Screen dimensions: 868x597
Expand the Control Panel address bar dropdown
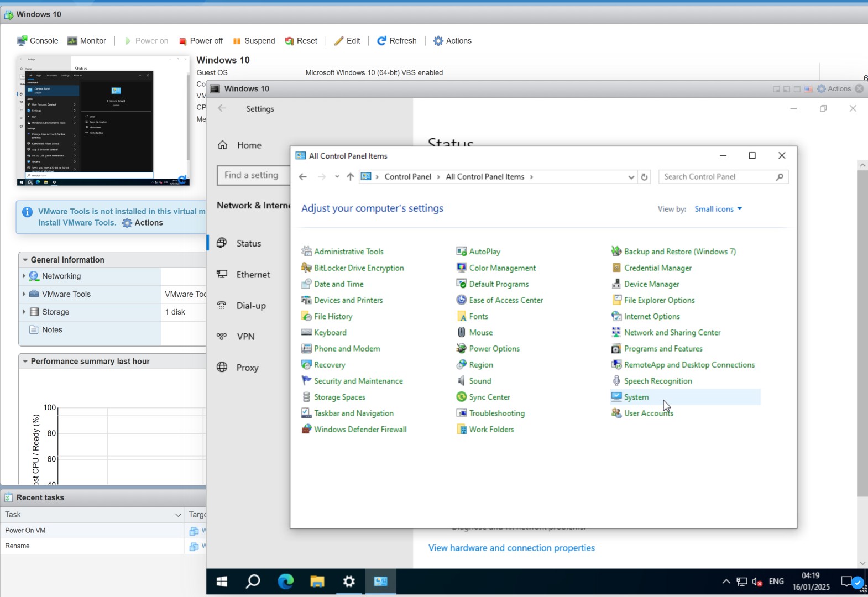pos(631,177)
